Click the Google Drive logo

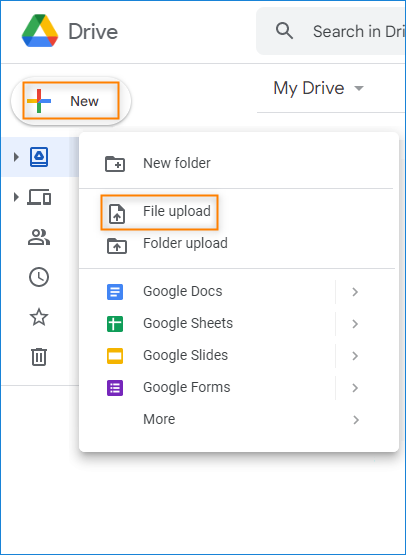click(x=40, y=31)
